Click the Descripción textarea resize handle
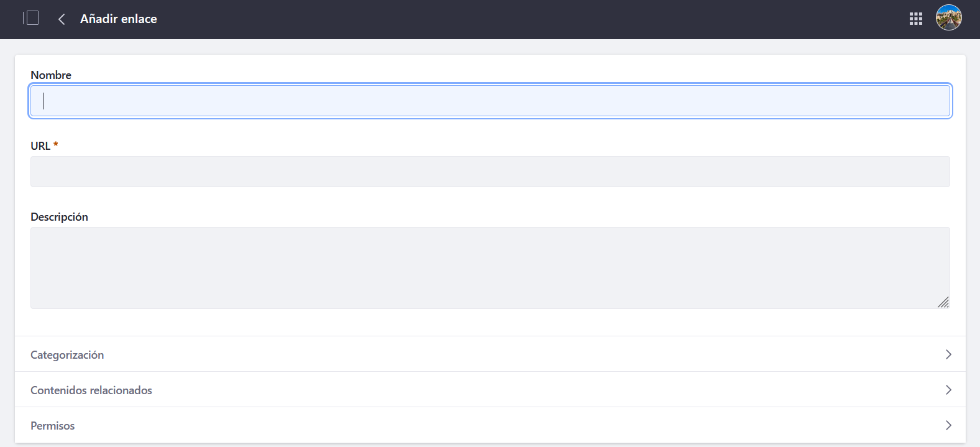 click(x=943, y=302)
